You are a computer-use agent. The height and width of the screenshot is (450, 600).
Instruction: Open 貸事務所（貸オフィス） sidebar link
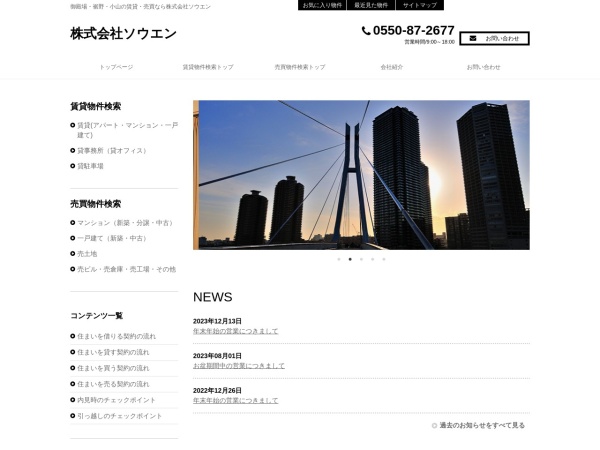112,151
